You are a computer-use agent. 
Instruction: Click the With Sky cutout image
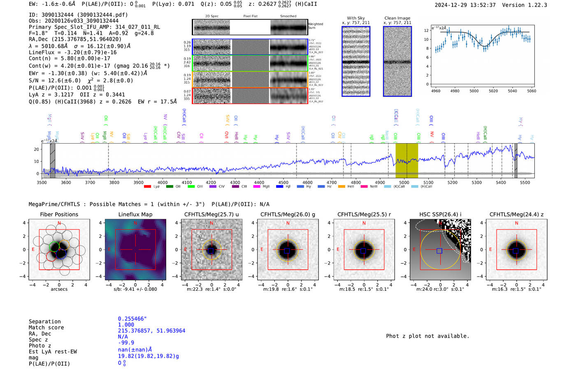pos(356,61)
